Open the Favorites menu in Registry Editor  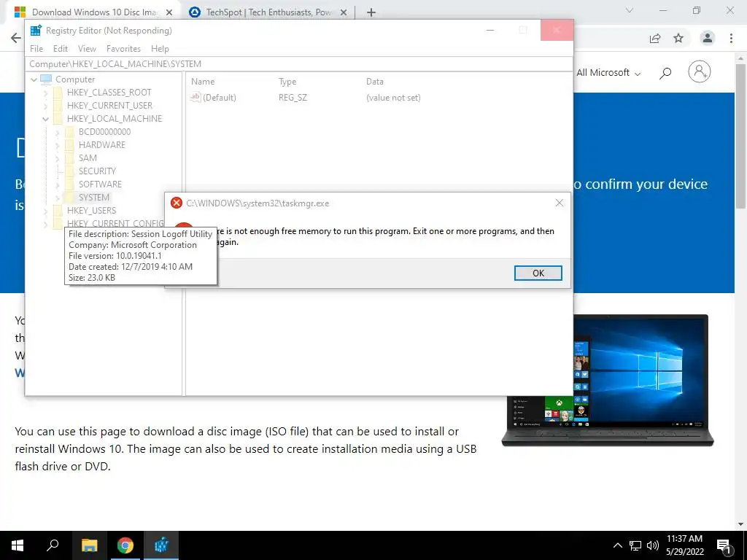pos(123,49)
